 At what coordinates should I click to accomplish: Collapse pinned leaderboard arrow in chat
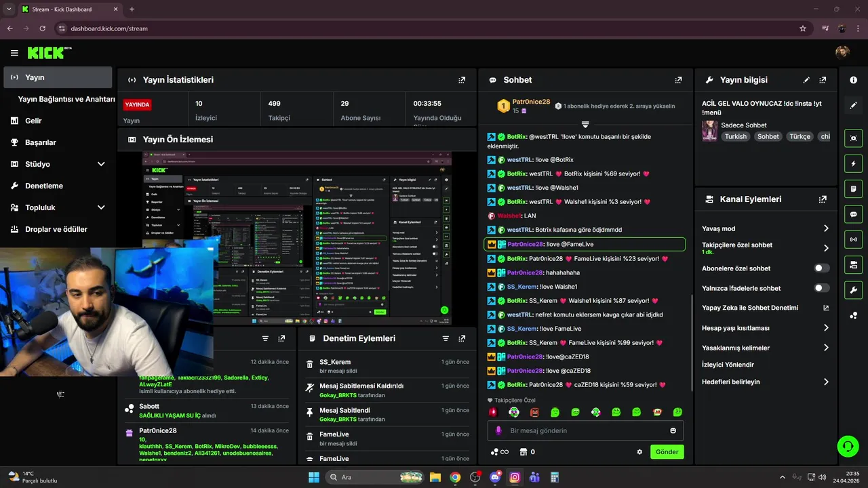(585, 125)
